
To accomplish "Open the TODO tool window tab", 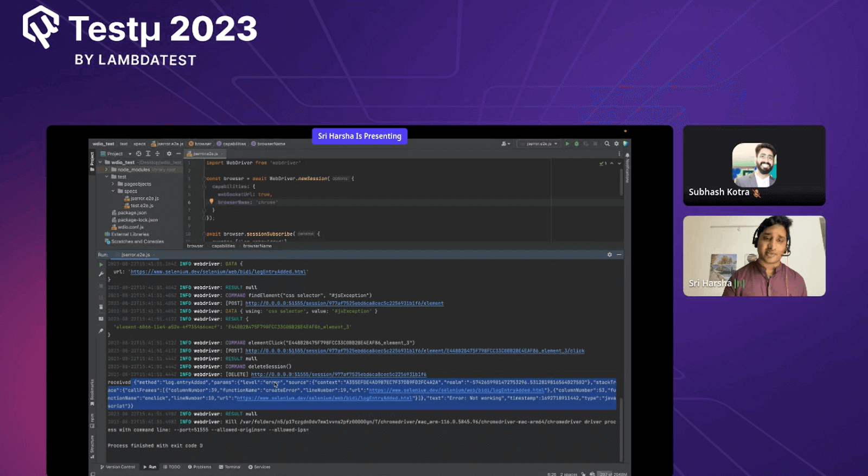I will [172, 467].
